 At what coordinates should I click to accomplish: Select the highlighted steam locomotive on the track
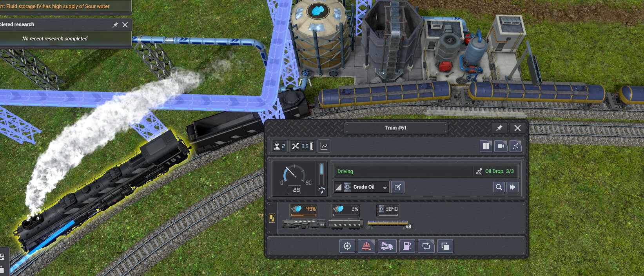(x=102, y=192)
